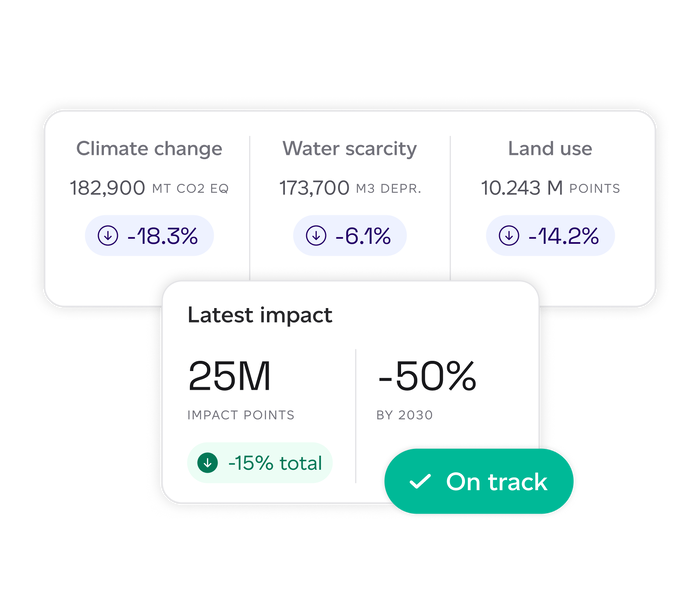700x614 pixels.
Task: Click the 173,700 M3 DEPR. value
Action: pos(349,188)
